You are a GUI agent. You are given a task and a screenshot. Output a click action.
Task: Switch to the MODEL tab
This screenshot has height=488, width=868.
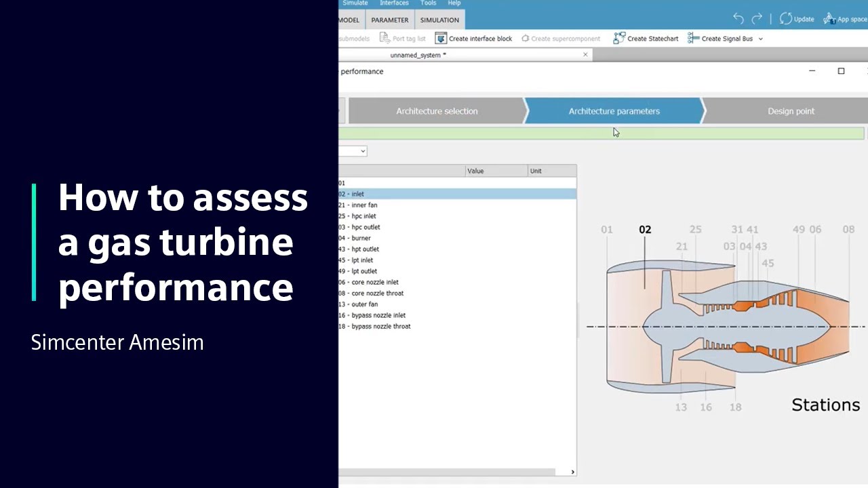tap(351, 20)
